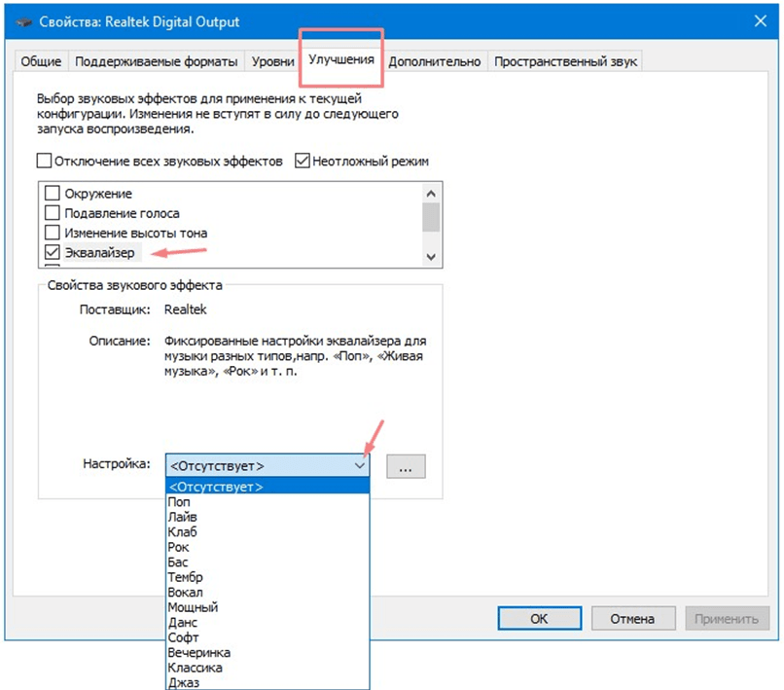
Task: Open the Пространственный звук tab
Action: pos(565,61)
